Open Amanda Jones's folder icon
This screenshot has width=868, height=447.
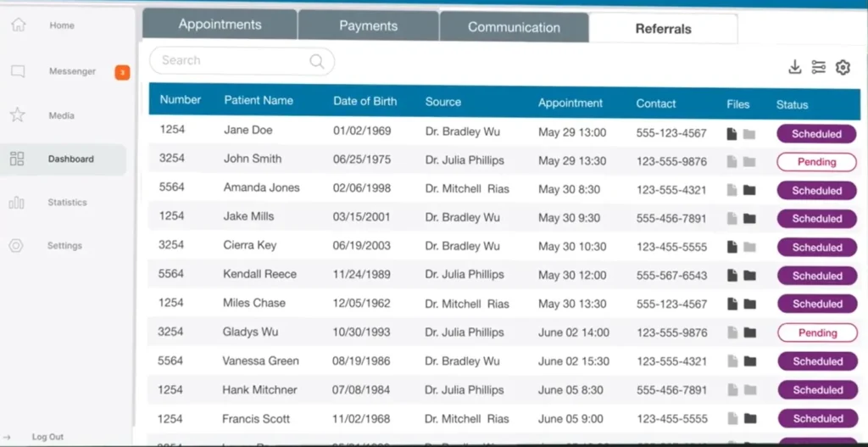(749, 190)
